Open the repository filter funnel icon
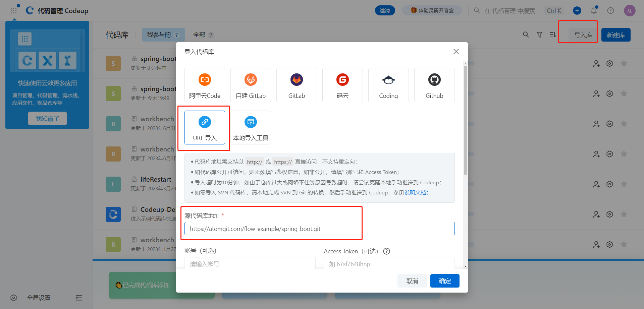The image size is (644, 309). point(539,35)
